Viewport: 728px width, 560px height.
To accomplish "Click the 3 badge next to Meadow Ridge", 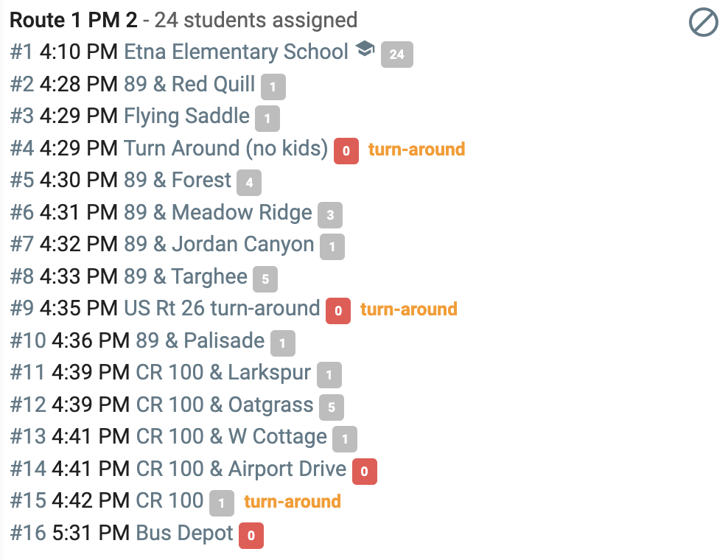I will [x=330, y=215].
